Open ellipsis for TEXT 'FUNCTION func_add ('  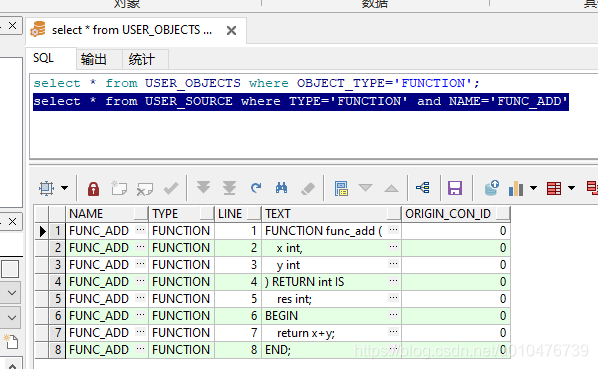click(393, 229)
